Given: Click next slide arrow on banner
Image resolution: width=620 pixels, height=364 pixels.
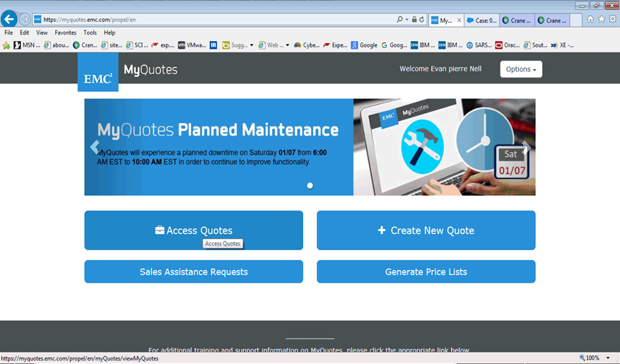Looking at the screenshot, I should tap(525, 147).
